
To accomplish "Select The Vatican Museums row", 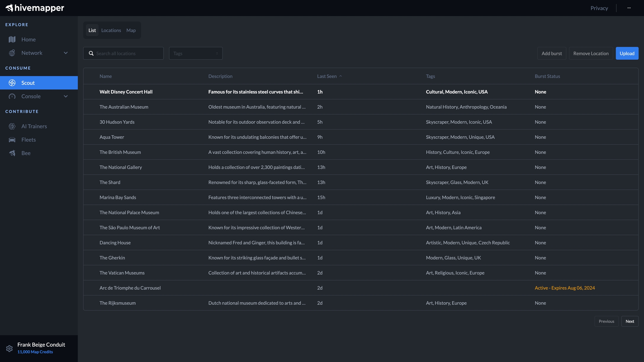I will 361,273.
